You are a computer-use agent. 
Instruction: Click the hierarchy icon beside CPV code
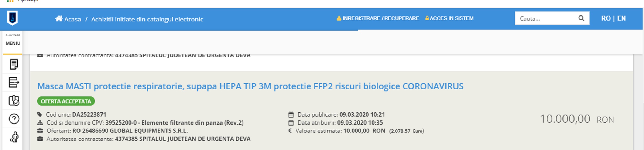click(x=40, y=123)
